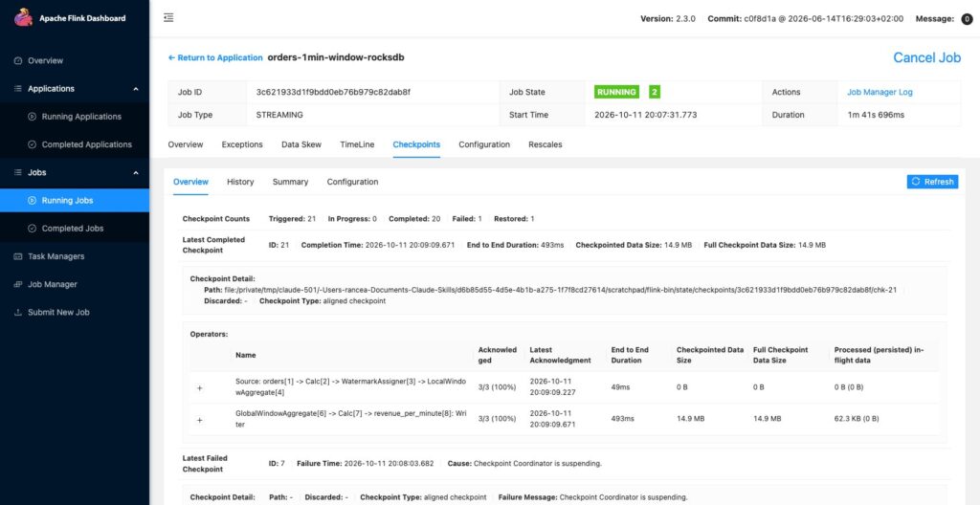
Task: Click the Failed: 1 checkpoint count
Action: click(x=466, y=219)
